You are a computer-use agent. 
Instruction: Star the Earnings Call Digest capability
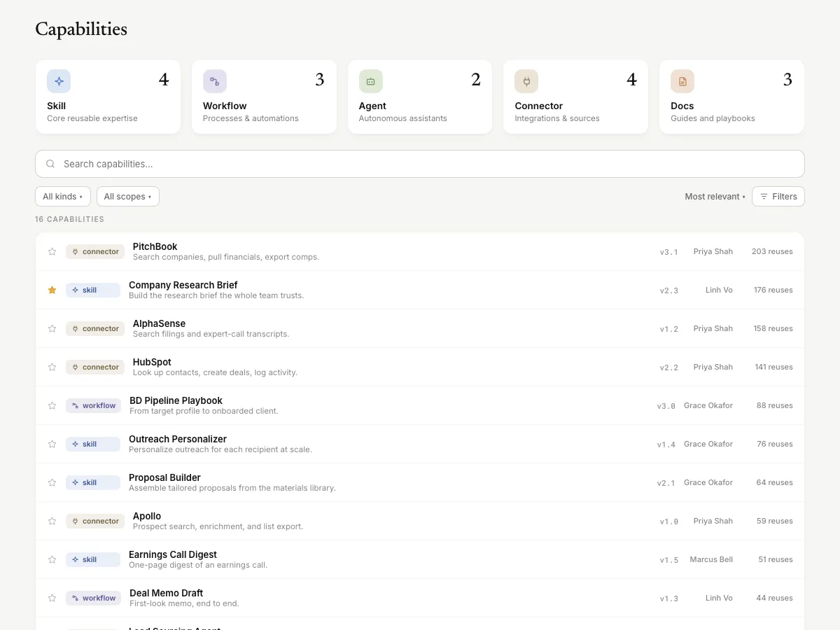pyautogui.click(x=52, y=559)
